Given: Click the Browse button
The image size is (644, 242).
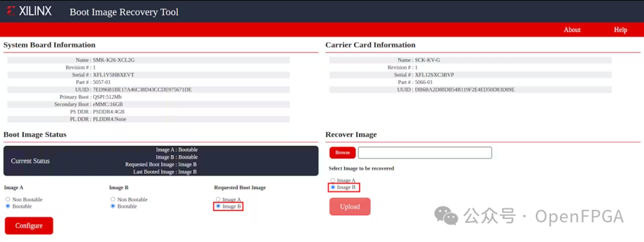Looking at the screenshot, I should [342, 153].
